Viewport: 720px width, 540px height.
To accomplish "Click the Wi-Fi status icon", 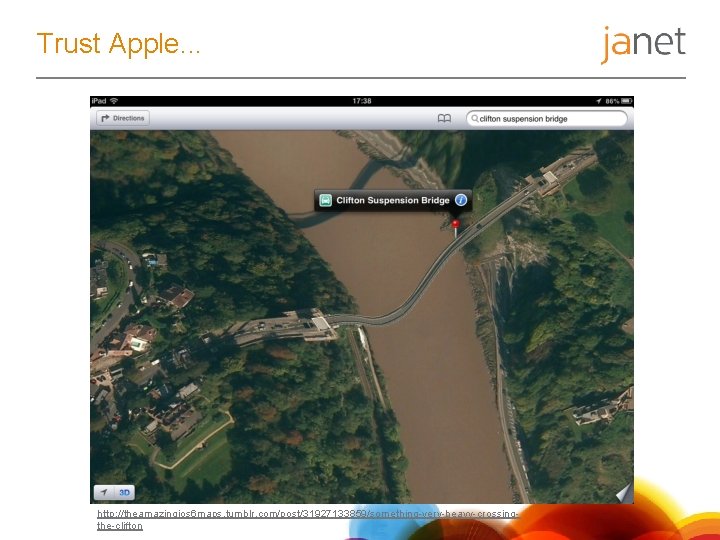I will pyautogui.click(x=114, y=101).
